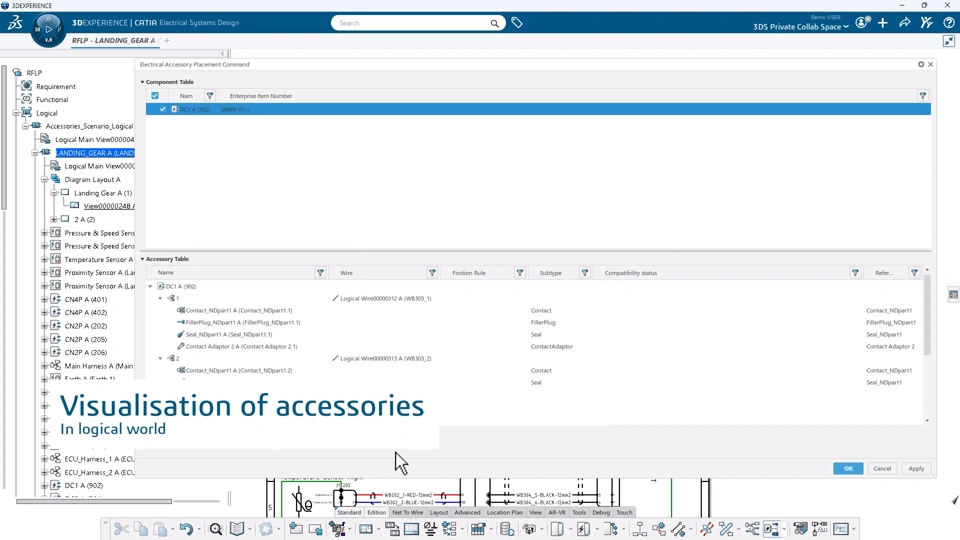Image resolution: width=960 pixels, height=540 pixels.
Task: Switch to the AR-VR toolbar tab
Action: [x=557, y=512]
